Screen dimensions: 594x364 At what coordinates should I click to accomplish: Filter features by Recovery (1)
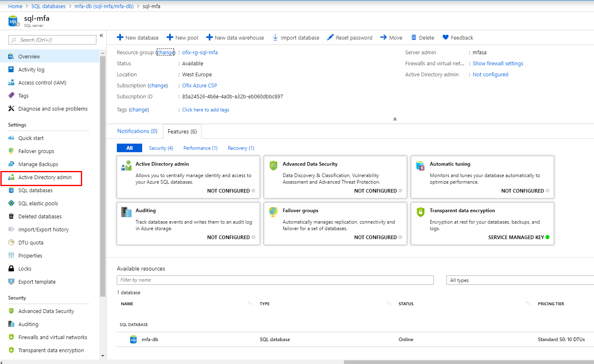click(x=241, y=148)
